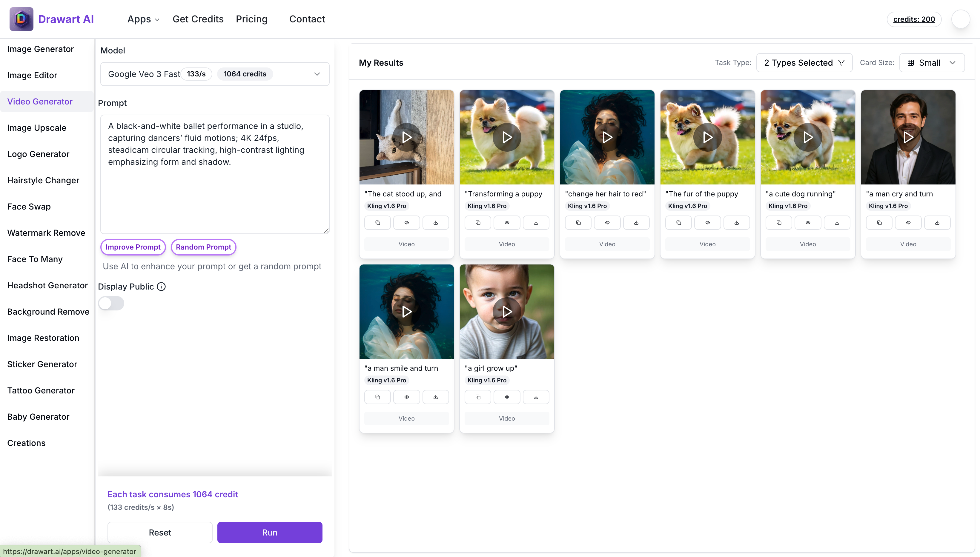The width and height of the screenshot is (980, 557).
Task: Click the Display Public info icon
Action: (x=161, y=287)
